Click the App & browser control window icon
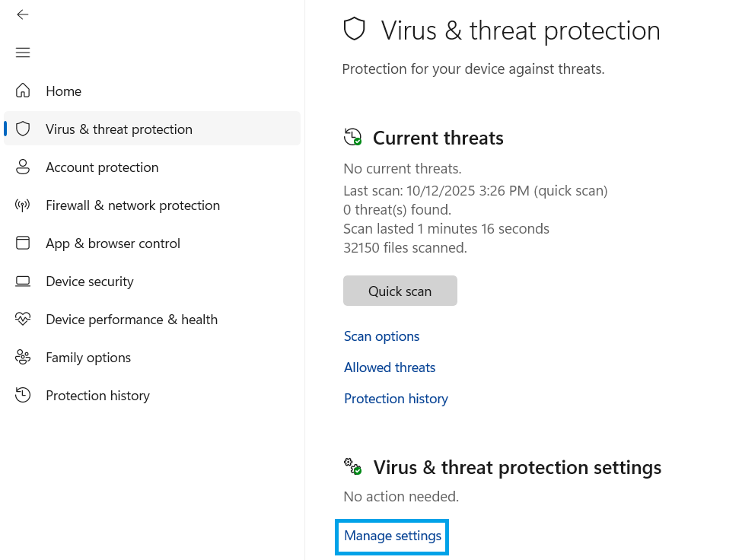Screen dimensions: 742x560 tap(23, 243)
